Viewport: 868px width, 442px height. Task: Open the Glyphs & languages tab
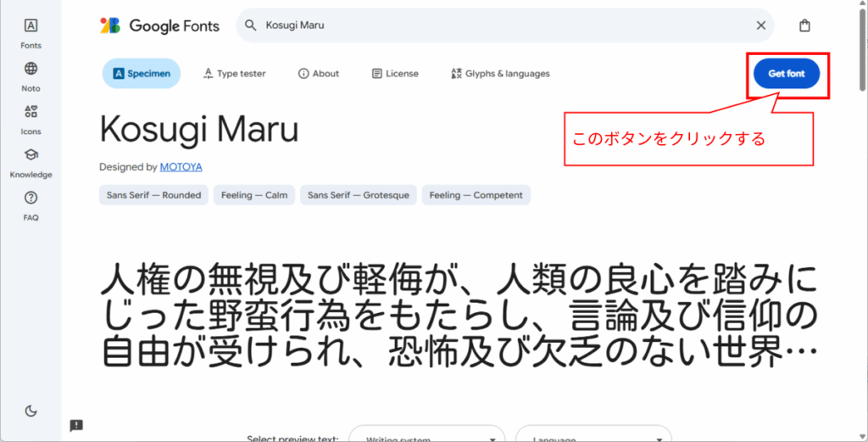click(x=501, y=74)
